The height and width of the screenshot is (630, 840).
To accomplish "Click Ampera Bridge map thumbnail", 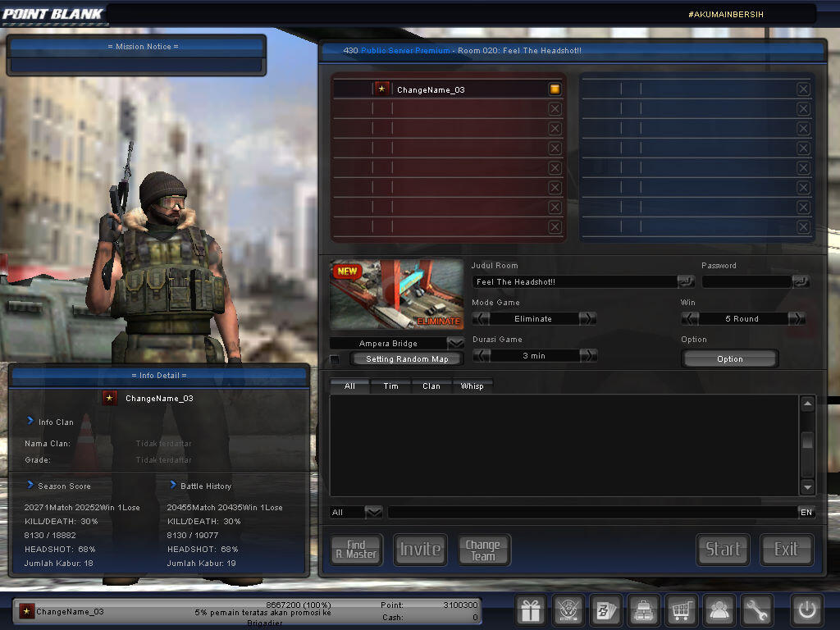I will [x=397, y=294].
